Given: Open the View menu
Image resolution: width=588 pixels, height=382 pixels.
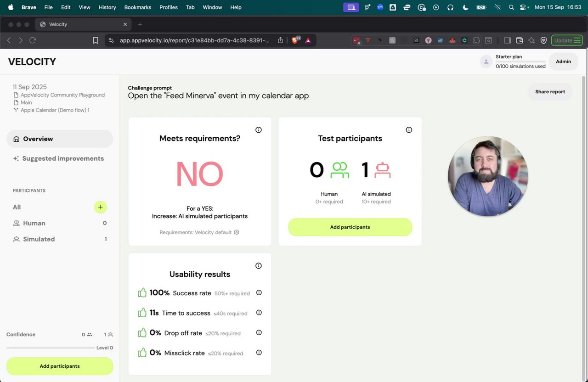Looking at the screenshot, I should click(x=85, y=7).
